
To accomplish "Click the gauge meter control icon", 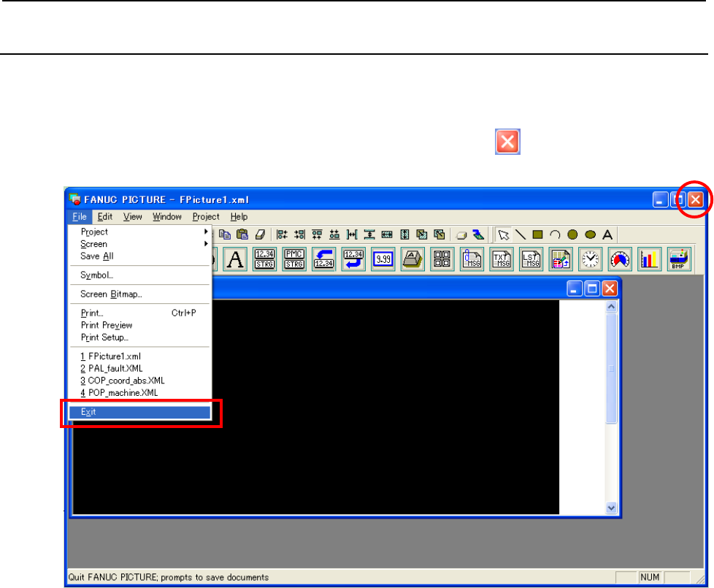I will 620,259.
